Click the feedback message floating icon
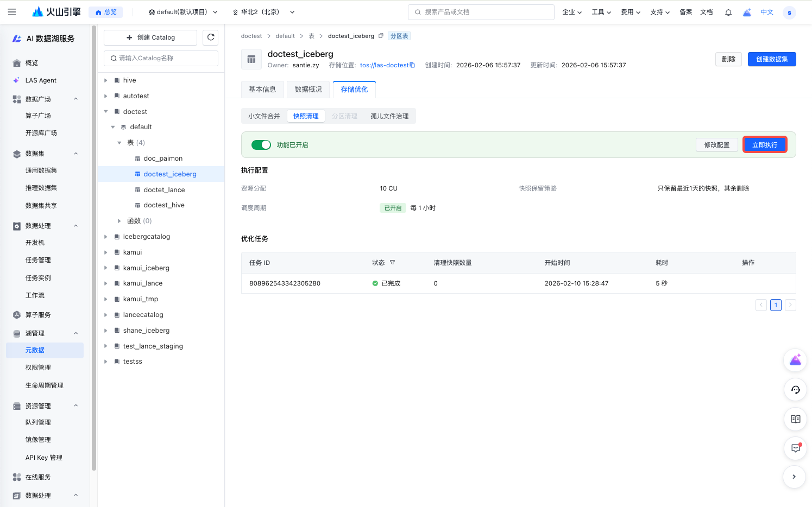812x507 pixels. coord(795,448)
